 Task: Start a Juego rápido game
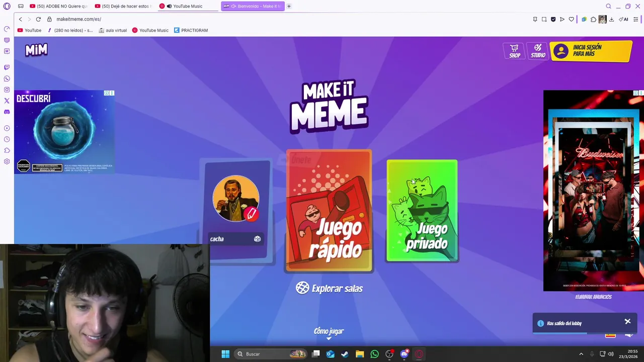[x=329, y=211]
